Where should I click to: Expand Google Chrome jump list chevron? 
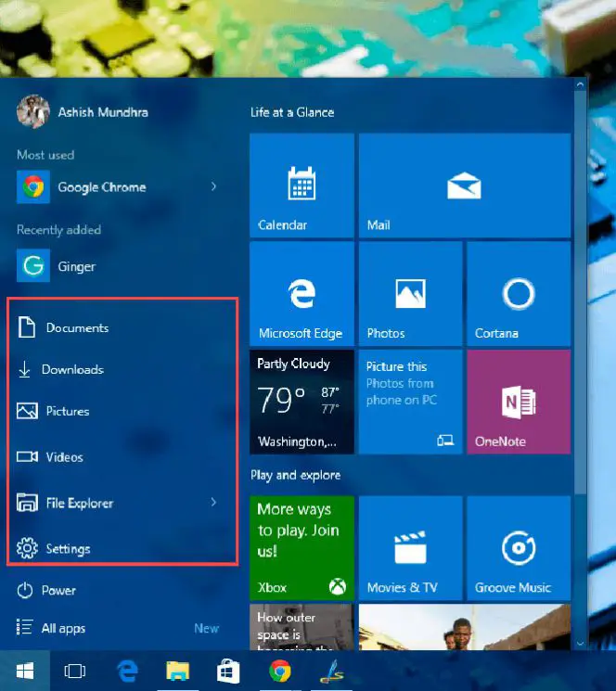pos(213,186)
